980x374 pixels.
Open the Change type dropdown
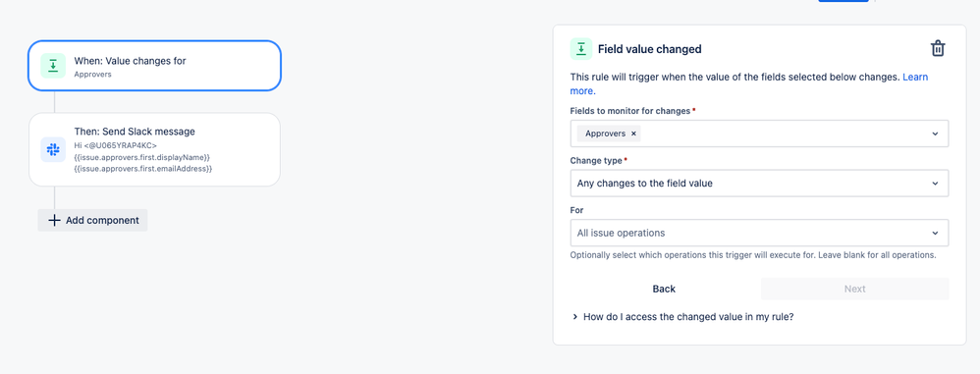tap(759, 184)
